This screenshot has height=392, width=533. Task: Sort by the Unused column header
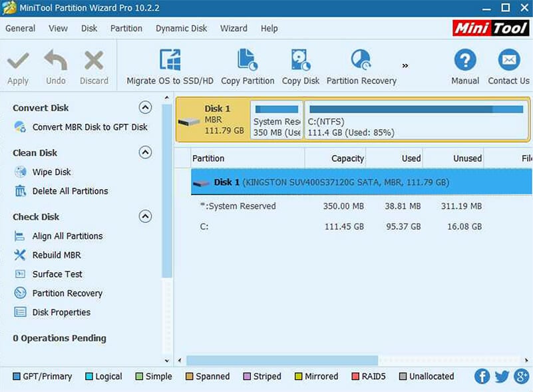(452, 158)
